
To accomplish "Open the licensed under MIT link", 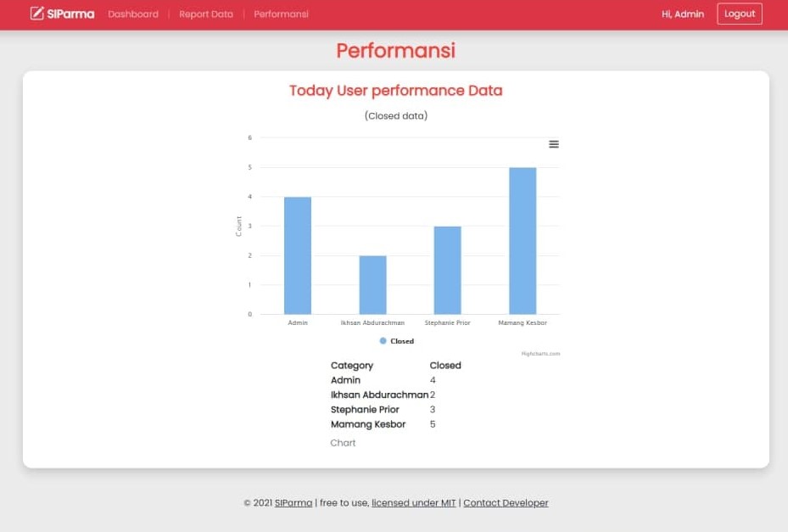I will click(414, 503).
